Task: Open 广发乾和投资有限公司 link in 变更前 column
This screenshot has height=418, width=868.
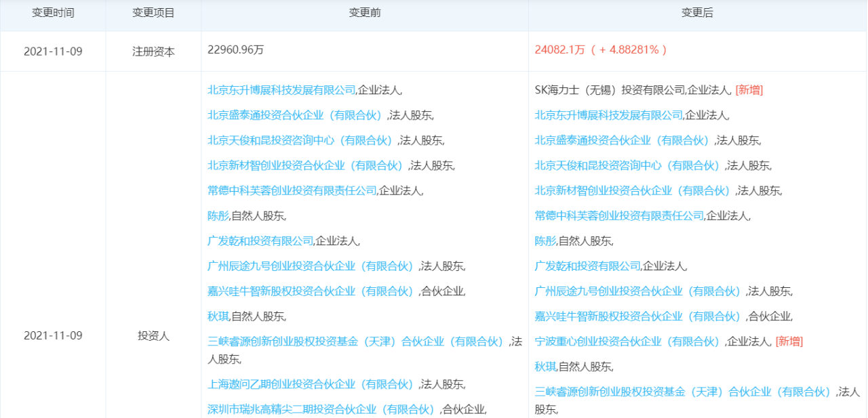Action: tap(260, 241)
